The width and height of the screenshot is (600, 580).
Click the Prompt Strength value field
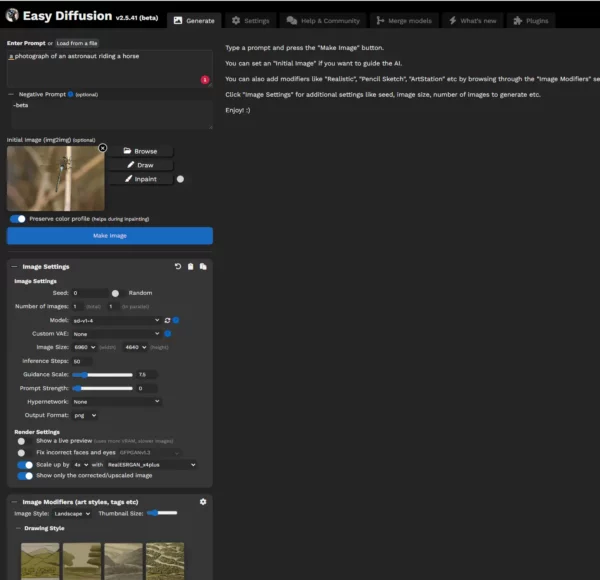(x=147, y=388)
